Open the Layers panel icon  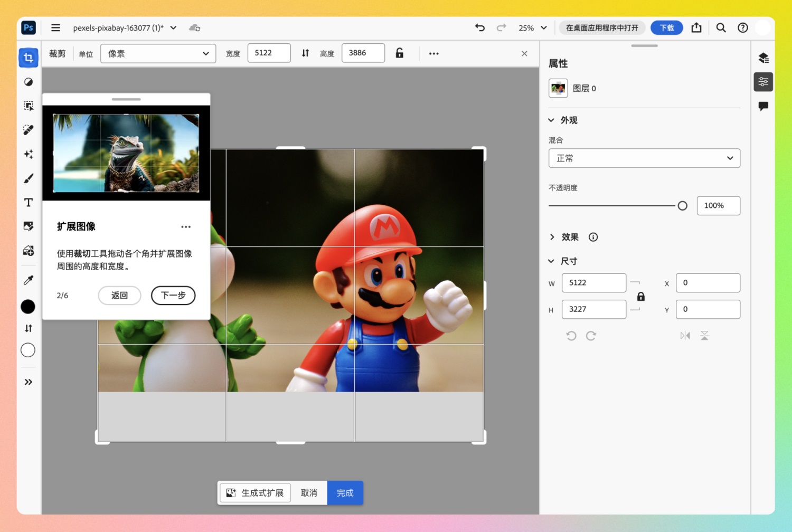coord(763,58)
